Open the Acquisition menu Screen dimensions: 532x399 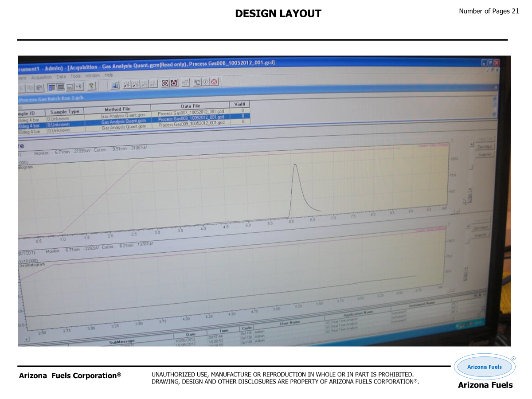tap(41, 77)
